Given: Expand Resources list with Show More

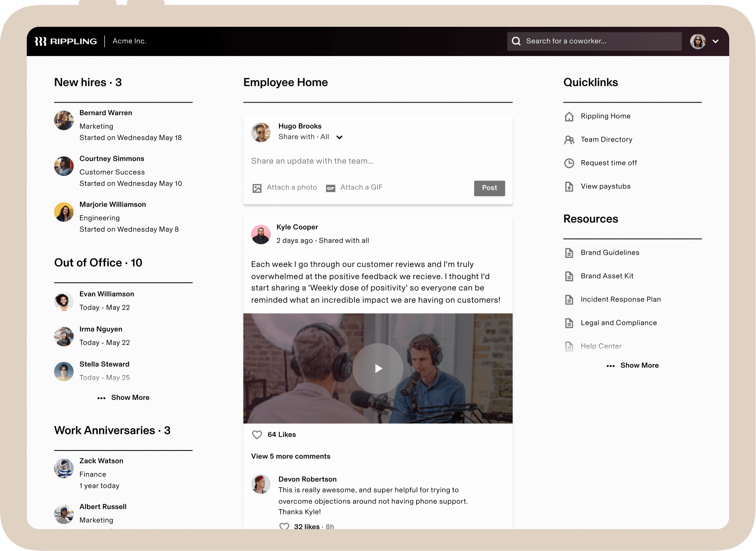Looking at the screenshot, I should [633, 366].
